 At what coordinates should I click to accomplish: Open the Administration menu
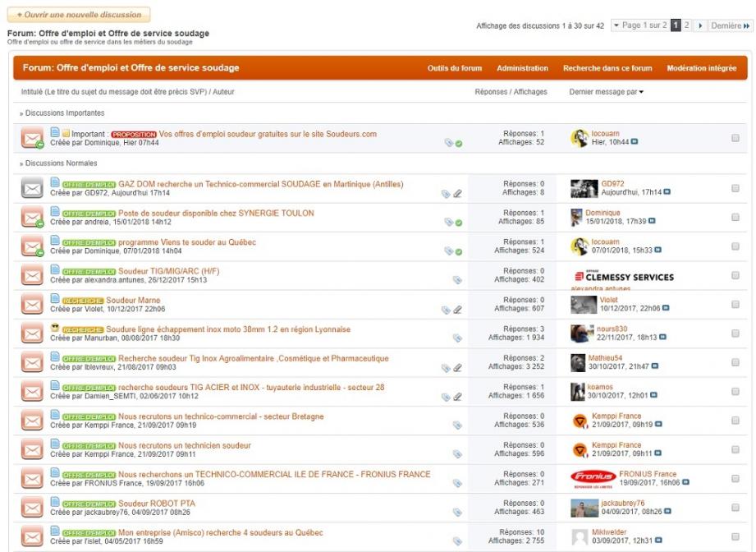coord(522,68)
